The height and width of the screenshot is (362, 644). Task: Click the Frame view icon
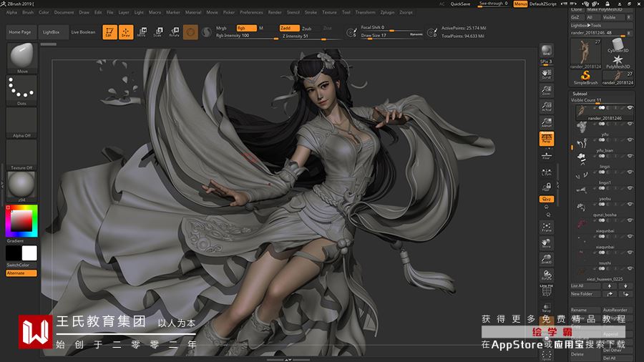[546, 228]
